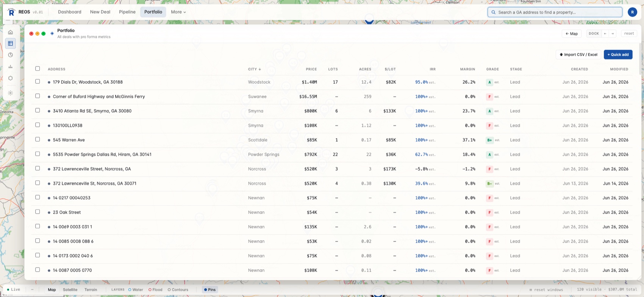Open the New Deal tab

[100, 12]
